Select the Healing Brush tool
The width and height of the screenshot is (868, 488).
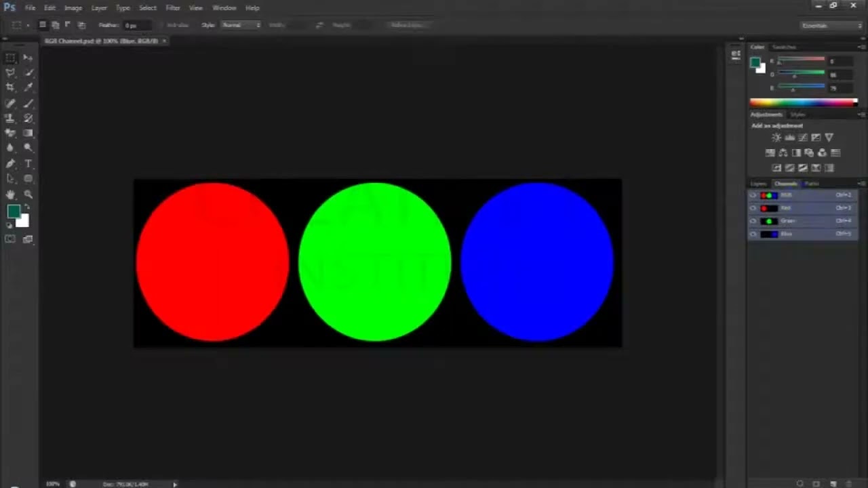10,104
